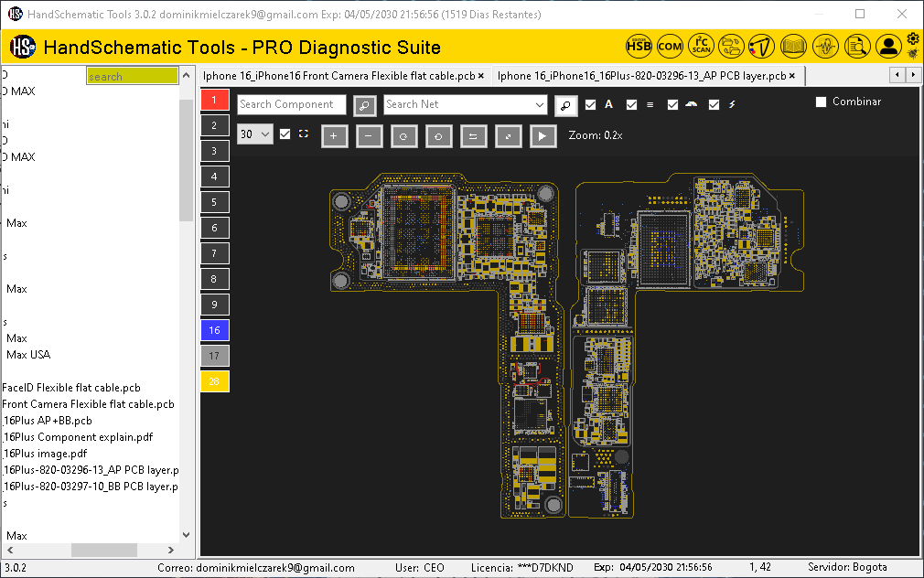924x578 pixels.
Task: Open the document search tool
Action: click(x=857, y=45)
